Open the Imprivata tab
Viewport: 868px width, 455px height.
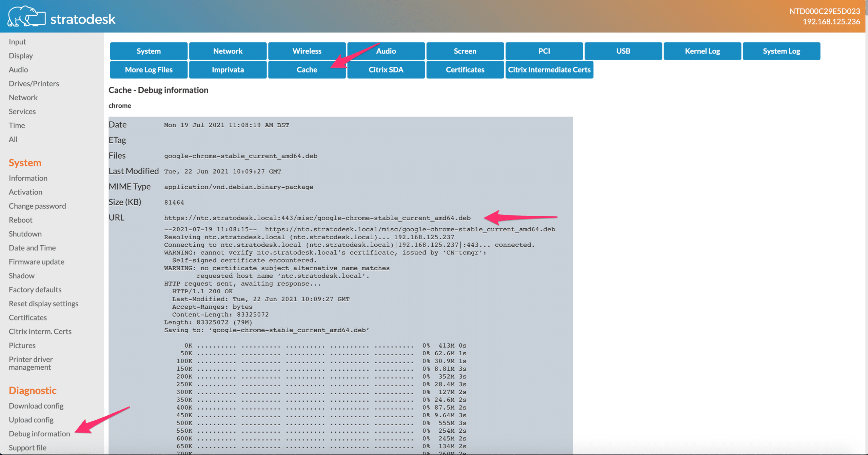pyautogui.click(x=228, y=70)
